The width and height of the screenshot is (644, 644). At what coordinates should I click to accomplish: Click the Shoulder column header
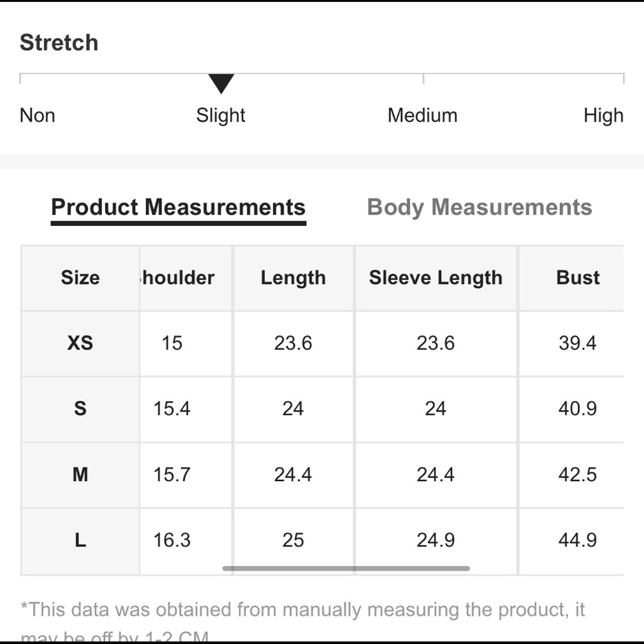(x=177, y=278)
